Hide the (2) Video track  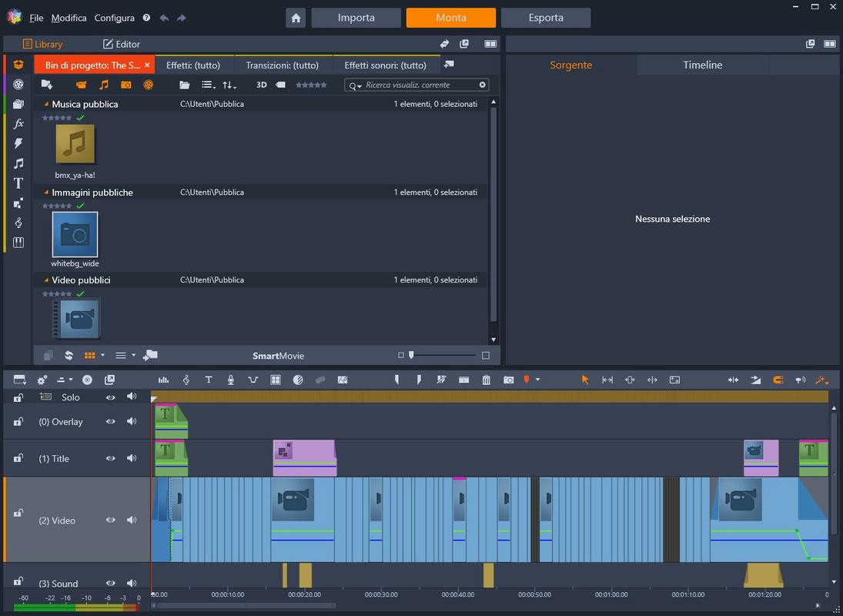click(x=110, y=521)
